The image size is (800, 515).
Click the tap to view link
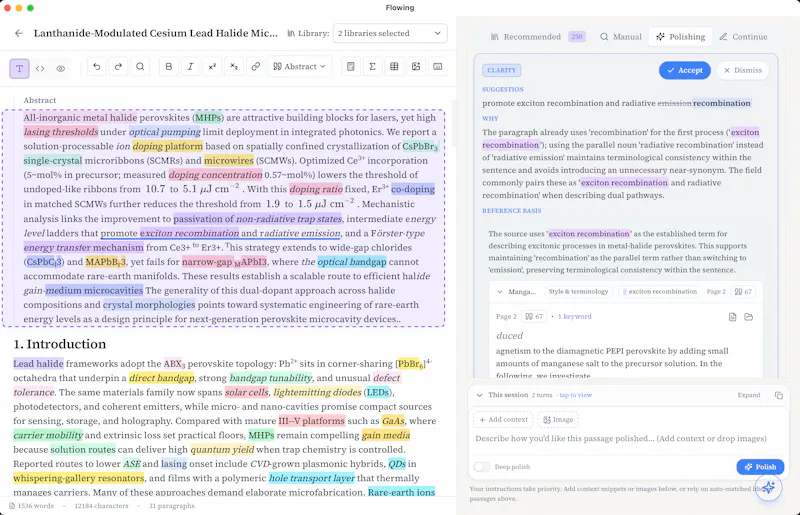[x=576, y=395]
